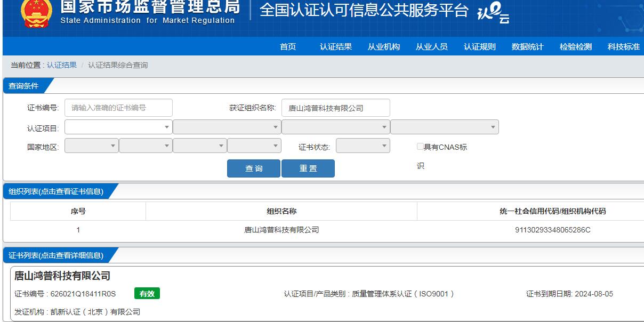The height and width of the screenshot is (322, 644).
Task: Click the 组织名称 column header
Action: coord(281,211)
